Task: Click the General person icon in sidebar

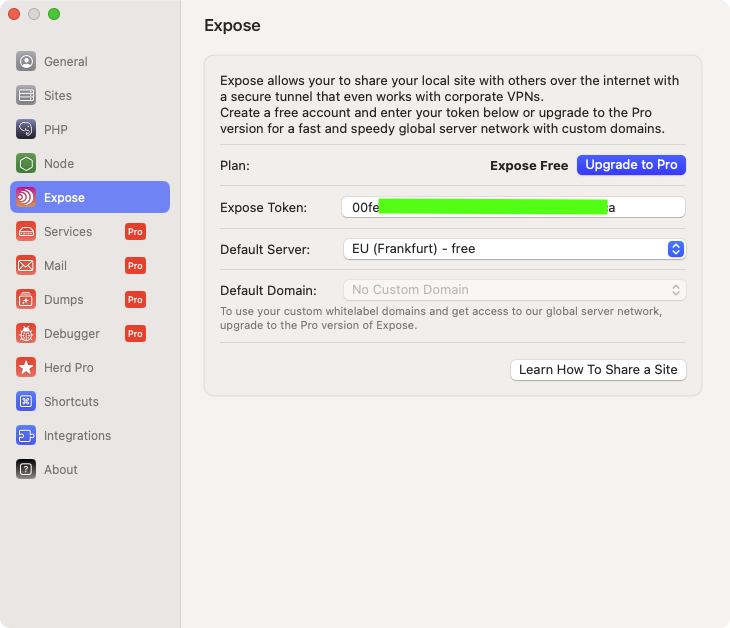Action: 26,61
